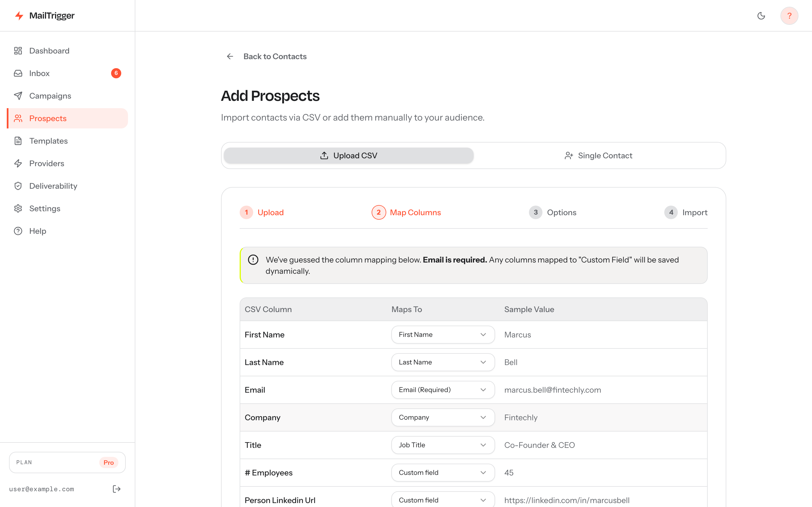Open Settings gear in sidebar
Viewport: 812px width, 507px height.
18,208
